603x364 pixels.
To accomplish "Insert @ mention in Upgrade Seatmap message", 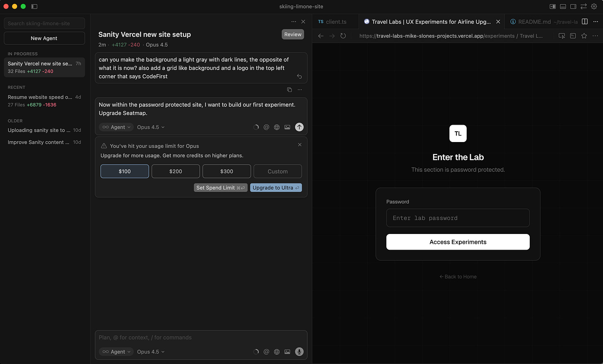I will pyautogui.click(x=266, y=127).
